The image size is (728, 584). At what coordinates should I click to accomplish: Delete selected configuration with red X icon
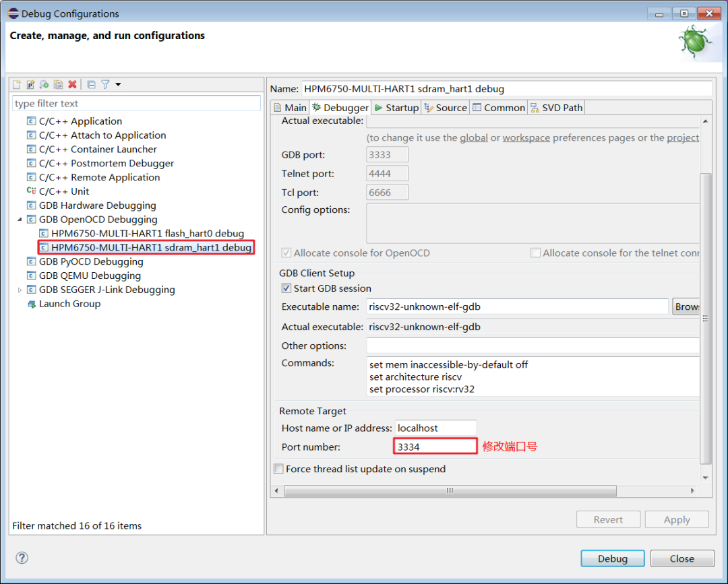72,84
